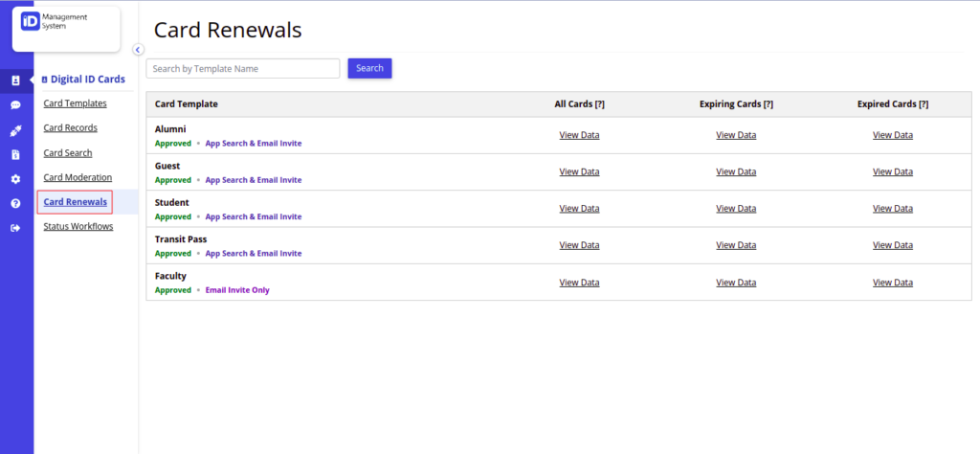980x454 pixels.
Task: Open the settings gear icon
Action: [15, 179]
